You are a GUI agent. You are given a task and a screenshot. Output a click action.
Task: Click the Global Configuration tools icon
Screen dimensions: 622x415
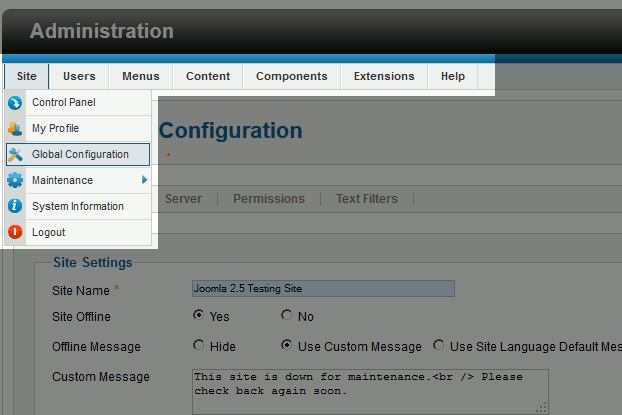click(x=15, y=155)
